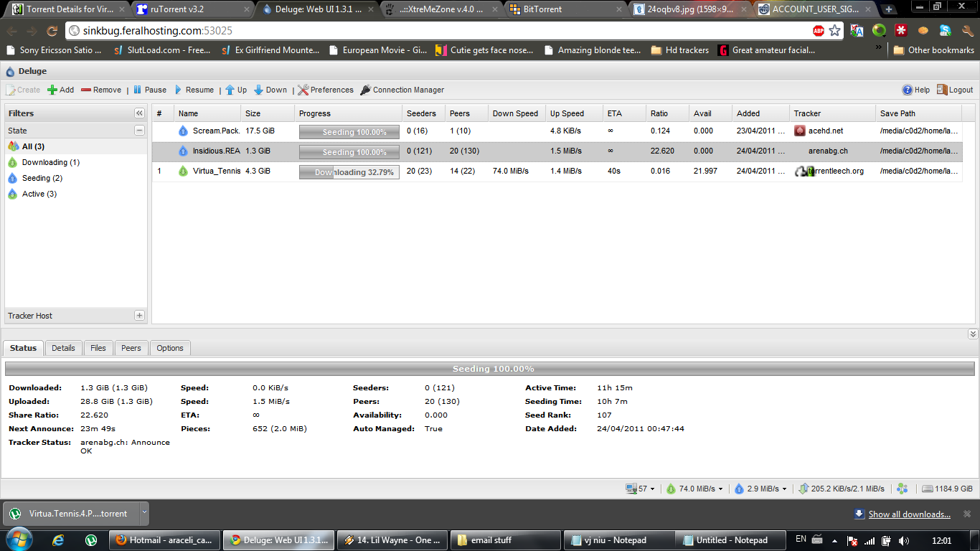
Task: Open the Connection Manager
Action: (x=402, y=90)
